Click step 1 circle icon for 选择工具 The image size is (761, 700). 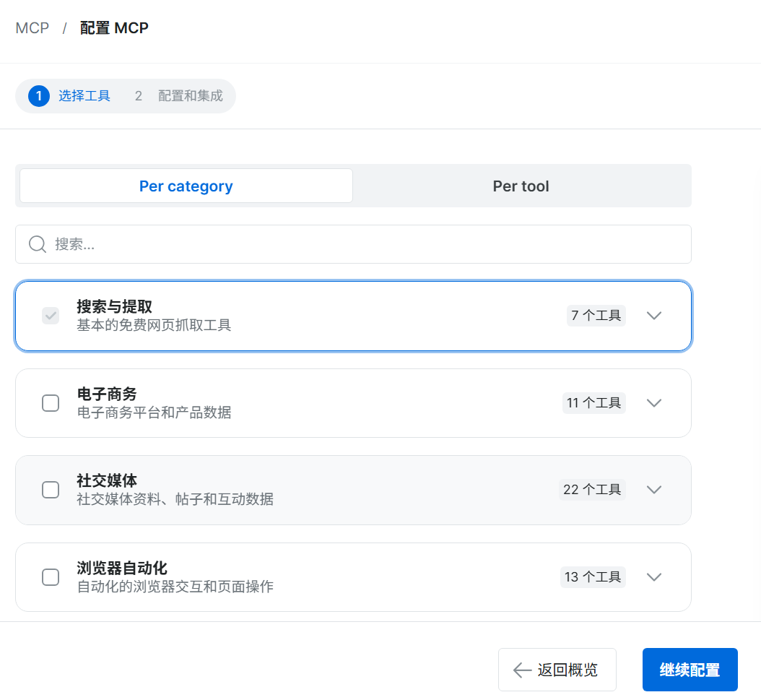(39, 96)
